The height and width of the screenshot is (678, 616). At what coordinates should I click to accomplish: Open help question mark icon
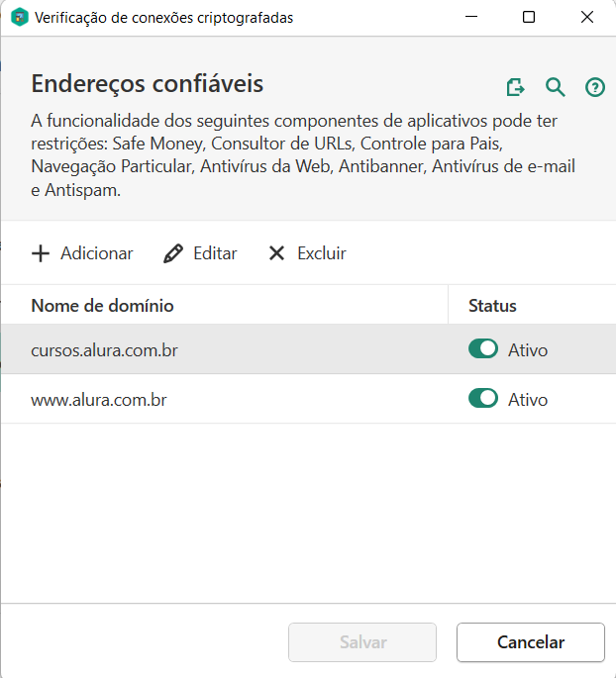tap(595, 87)
